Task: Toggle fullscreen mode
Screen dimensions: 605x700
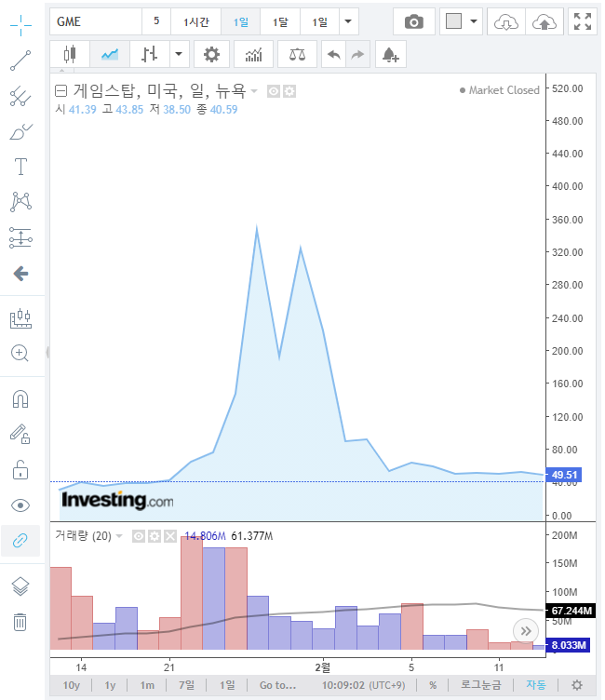Action: pyautogui.click(x=583, y=21)
